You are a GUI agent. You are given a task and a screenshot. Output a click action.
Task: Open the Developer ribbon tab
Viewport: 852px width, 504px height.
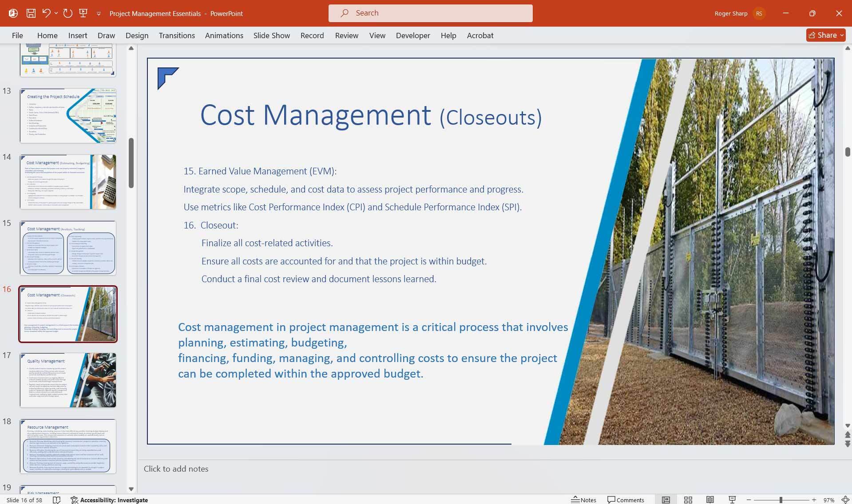coord(412,35)
